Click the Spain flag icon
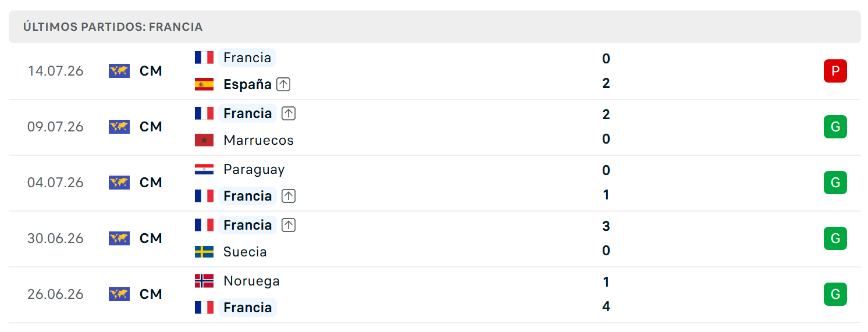The width and height of the screenshot is (868, 332). (204, 84)
